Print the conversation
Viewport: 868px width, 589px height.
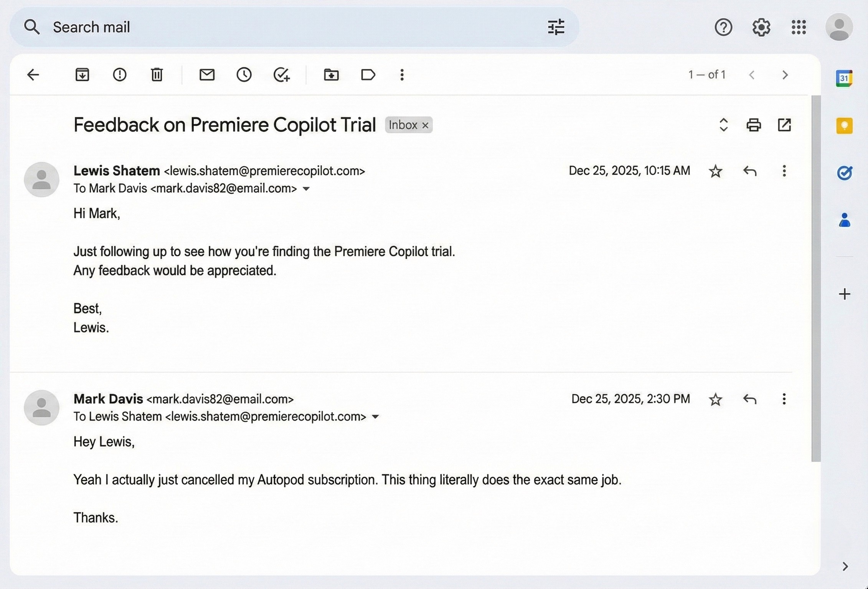tap(753, 125)
